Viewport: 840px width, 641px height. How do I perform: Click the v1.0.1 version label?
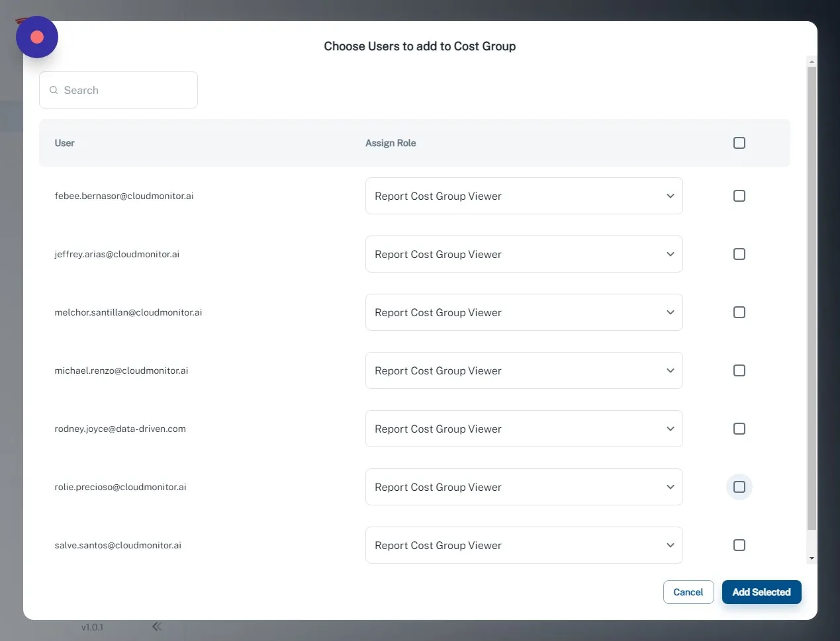[92, 627]
